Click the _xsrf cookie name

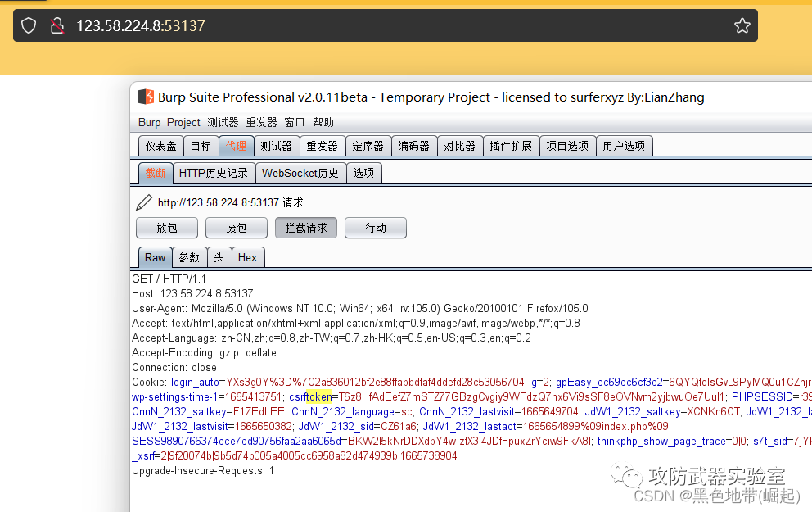(143, 456)
